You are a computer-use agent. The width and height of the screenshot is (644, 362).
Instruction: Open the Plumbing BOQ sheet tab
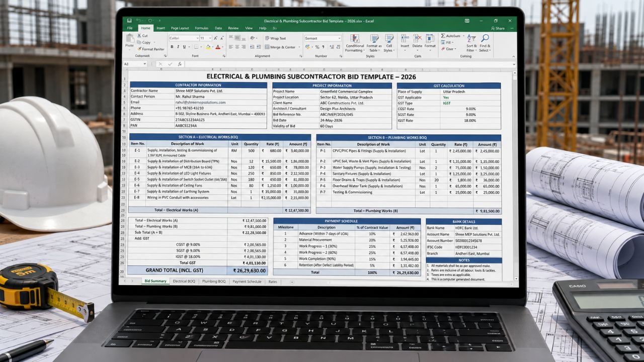click(214, 282)
